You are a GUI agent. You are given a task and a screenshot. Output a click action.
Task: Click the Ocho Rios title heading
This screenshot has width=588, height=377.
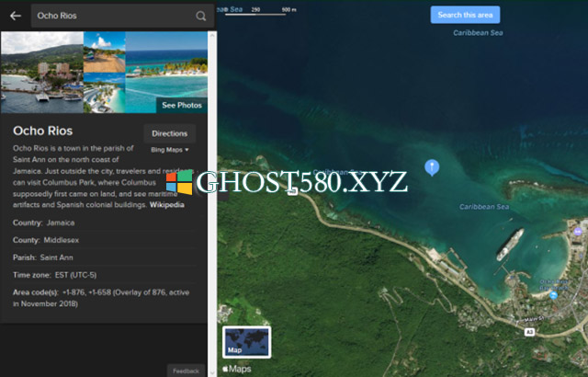pos(43,131)
